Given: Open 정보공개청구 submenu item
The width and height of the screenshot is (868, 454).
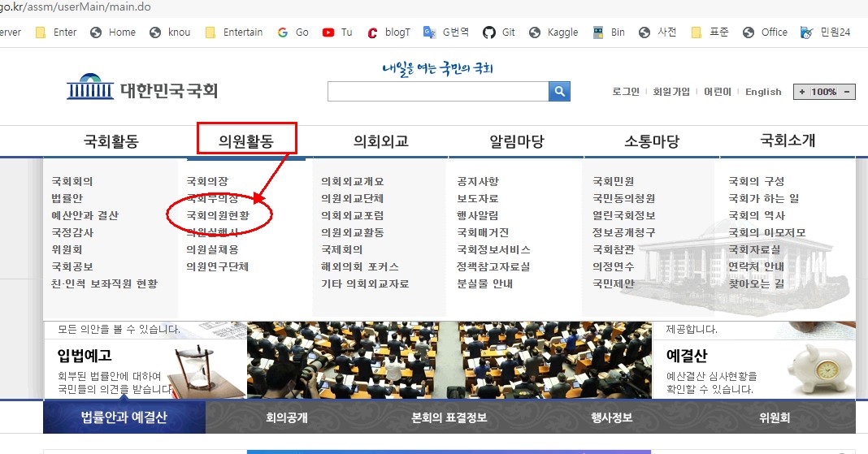Looking at the screenshot, I should (624, 232).
